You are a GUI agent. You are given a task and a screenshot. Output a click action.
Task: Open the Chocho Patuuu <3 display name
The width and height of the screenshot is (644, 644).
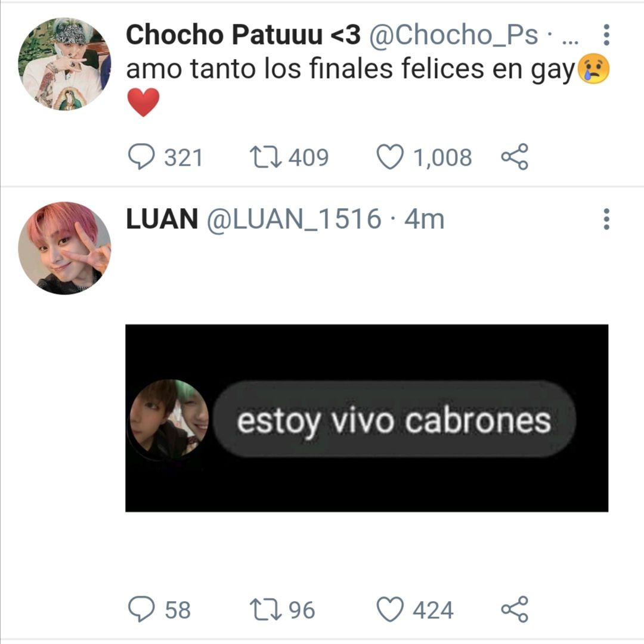coord(243,35)
